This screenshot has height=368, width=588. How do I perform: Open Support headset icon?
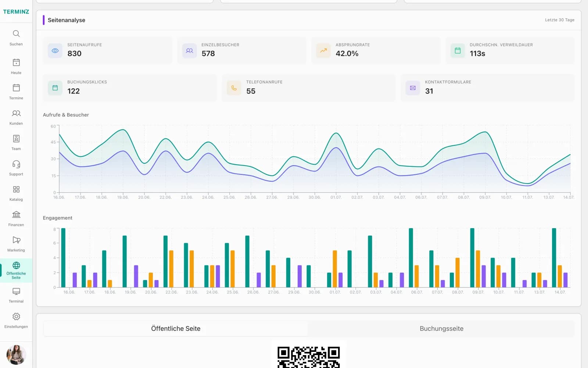pyautogui.click(x=16, y=164)
